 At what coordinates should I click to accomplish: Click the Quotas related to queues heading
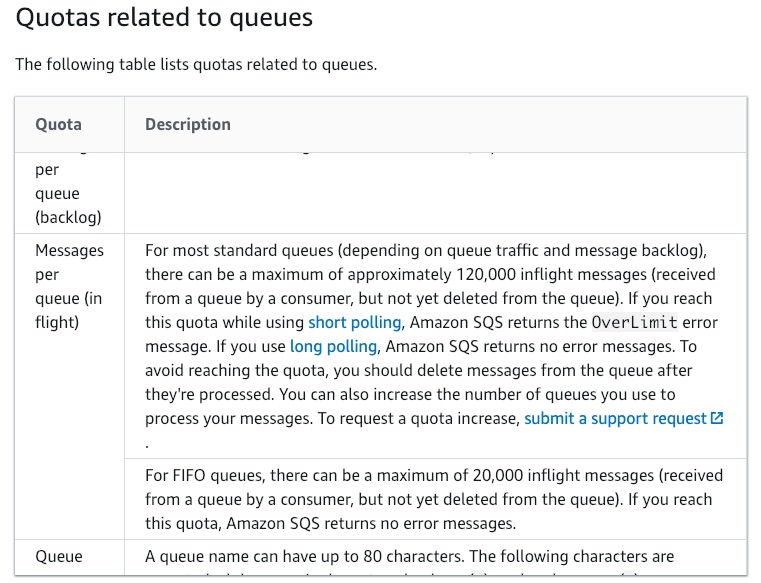point(164,17)
